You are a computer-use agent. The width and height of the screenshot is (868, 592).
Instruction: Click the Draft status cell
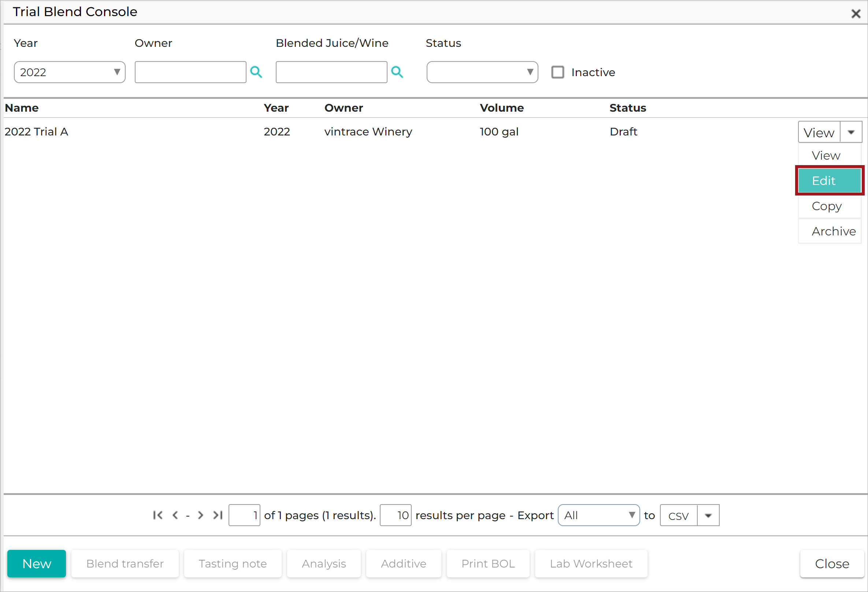coord(623,131)
